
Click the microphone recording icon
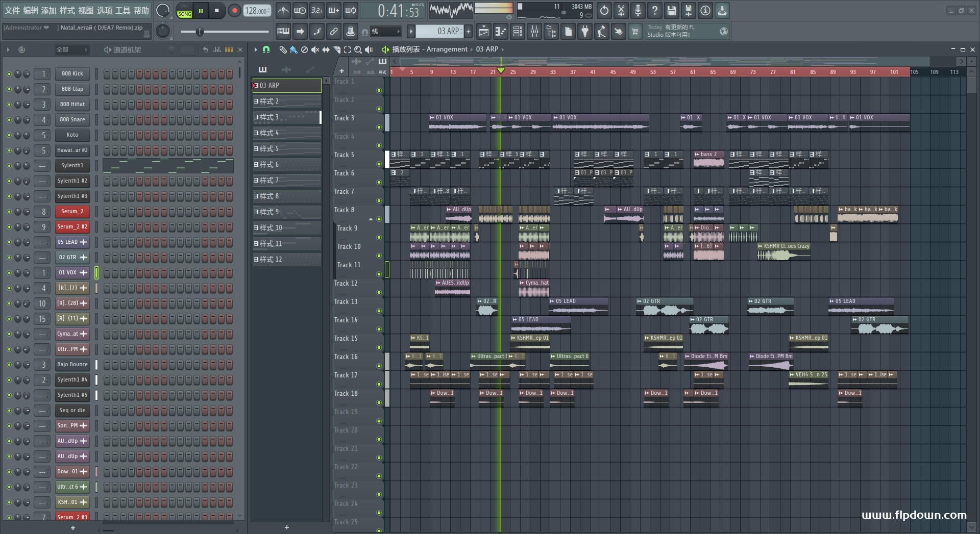click(x=638, y=10)
